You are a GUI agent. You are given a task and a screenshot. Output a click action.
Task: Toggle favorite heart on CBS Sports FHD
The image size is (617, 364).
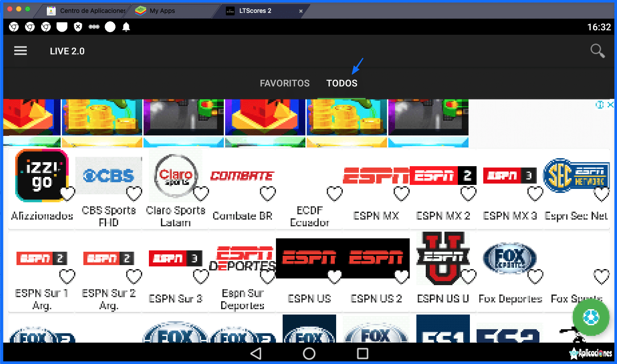[x=134, y=194]
